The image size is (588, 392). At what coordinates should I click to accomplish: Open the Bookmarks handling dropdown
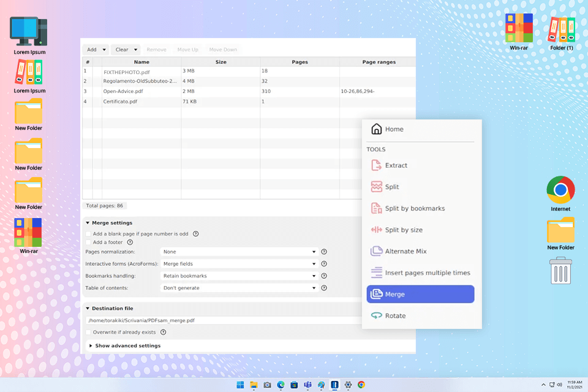click(239, 276)
